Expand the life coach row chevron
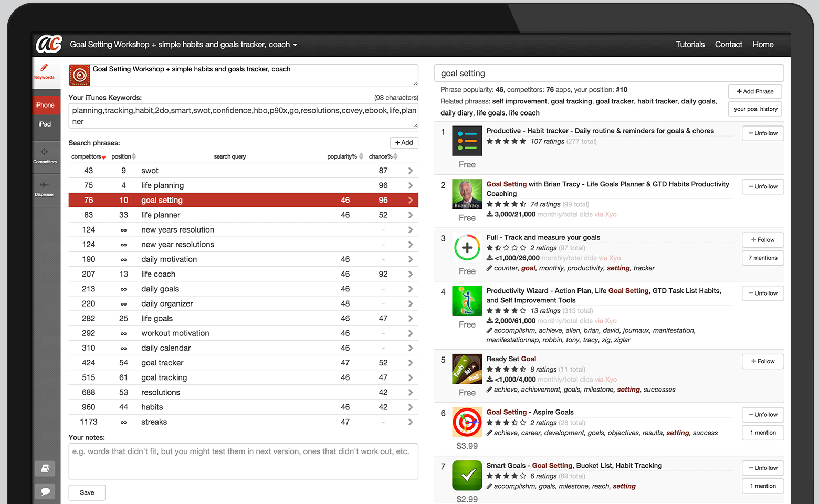The width and height of the screenshot is (819, 504). (411, 274)
